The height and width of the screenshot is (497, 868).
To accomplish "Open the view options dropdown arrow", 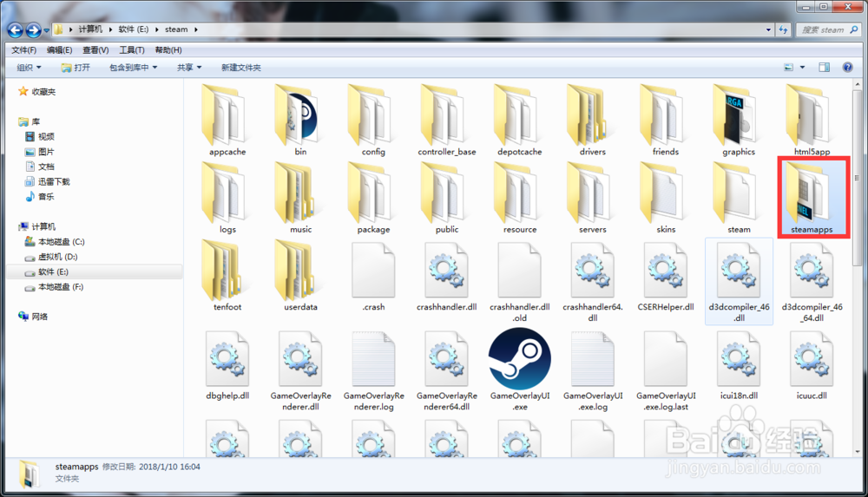I will 802,68.
